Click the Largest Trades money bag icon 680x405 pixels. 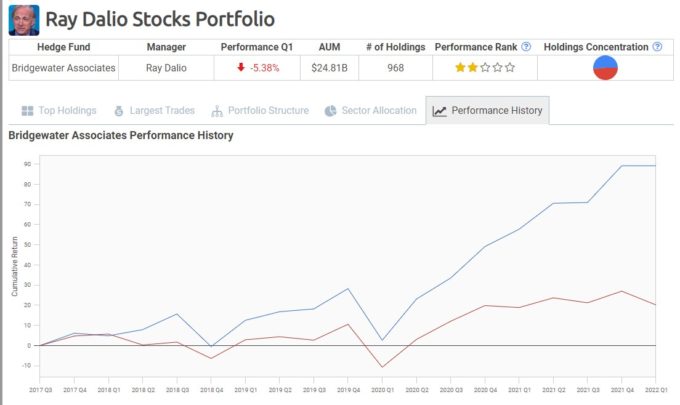[118, 111]
